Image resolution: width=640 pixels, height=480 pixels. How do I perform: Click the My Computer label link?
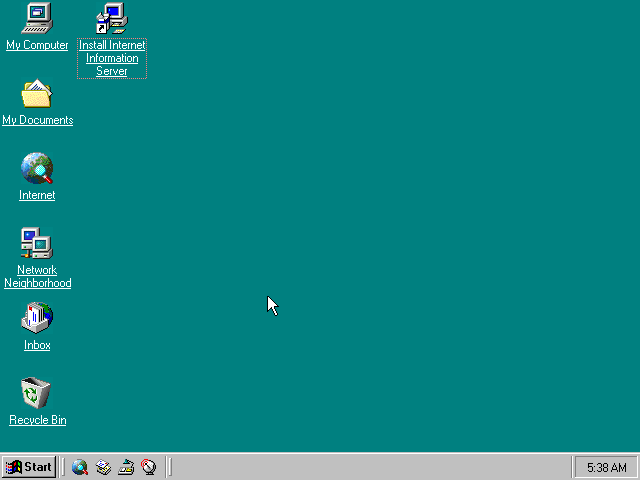[x=37, y=45]
